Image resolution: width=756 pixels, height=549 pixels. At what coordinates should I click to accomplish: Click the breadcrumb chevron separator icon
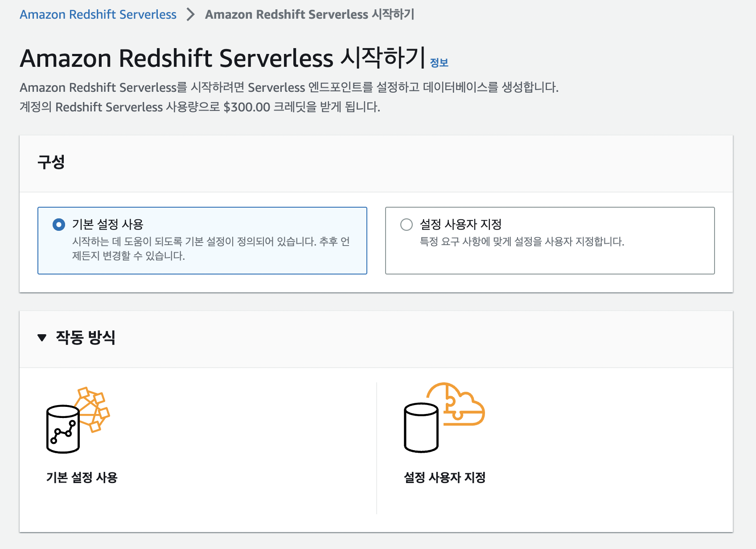coord(191,15)
